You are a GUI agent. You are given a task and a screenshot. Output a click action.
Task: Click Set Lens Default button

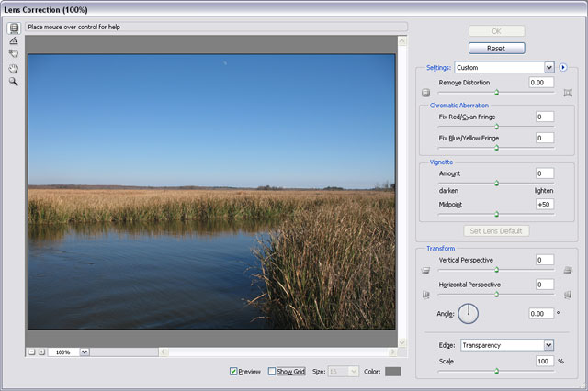click(x=496, y=230)
